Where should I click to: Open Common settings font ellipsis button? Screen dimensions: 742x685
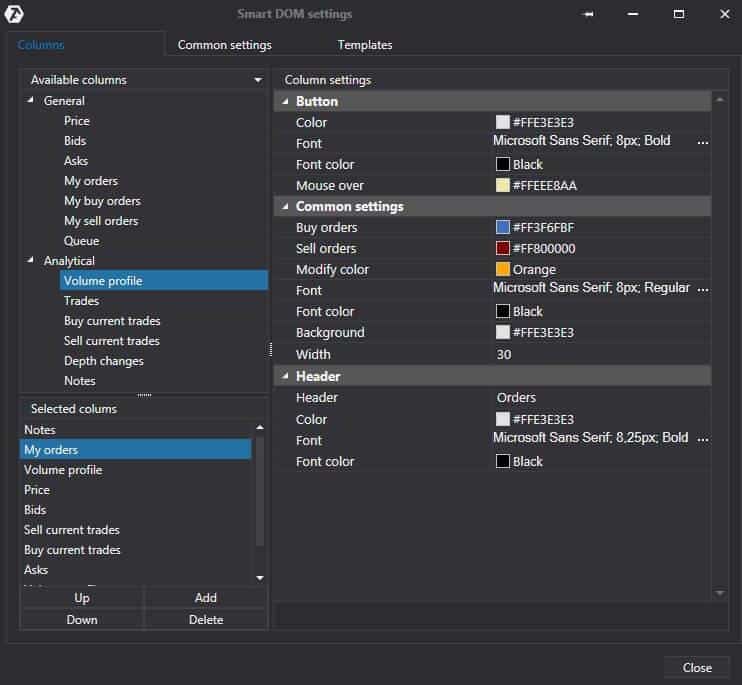point(702,289)
